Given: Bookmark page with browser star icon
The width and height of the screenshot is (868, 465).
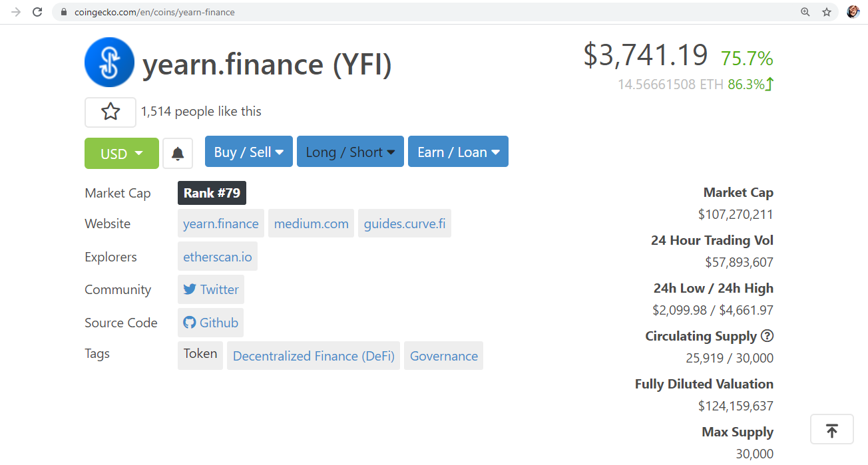Looking at the screenshot, I should [827, 12].
